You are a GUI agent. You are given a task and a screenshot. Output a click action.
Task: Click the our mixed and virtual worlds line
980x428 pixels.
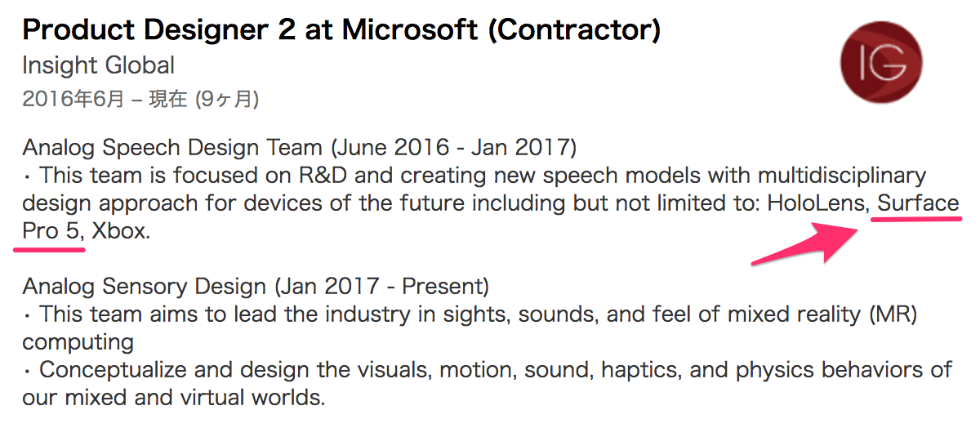coord(174,398)
